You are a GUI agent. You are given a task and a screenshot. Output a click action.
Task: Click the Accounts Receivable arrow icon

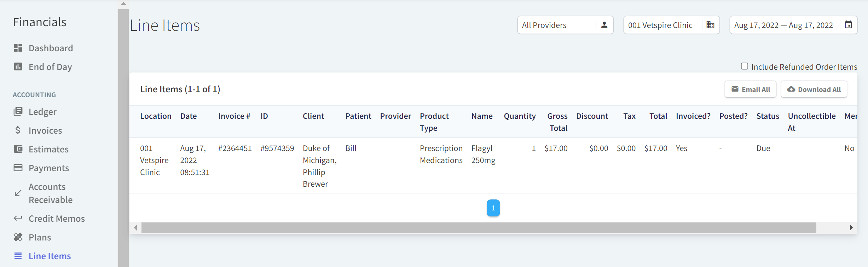[18, 193]
